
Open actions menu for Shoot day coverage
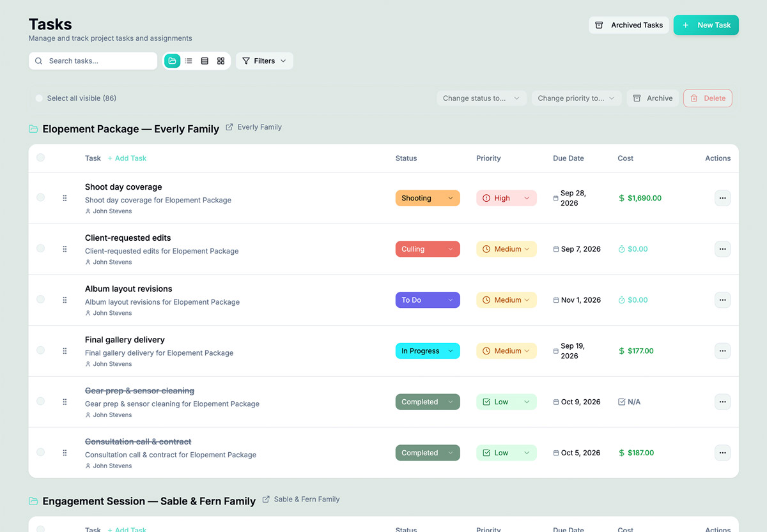pyautogui.click(x=722, y=198)
